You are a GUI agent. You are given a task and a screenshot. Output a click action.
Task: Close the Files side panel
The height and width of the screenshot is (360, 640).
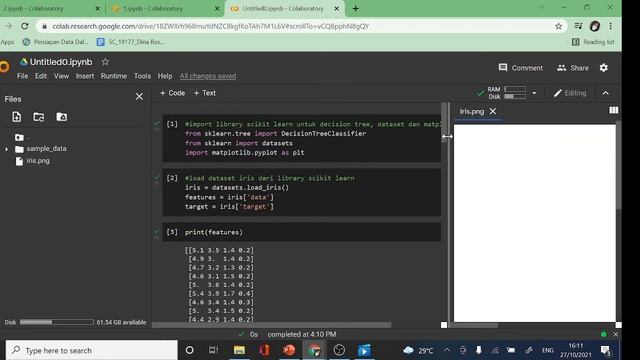click(x=139, y=97)
